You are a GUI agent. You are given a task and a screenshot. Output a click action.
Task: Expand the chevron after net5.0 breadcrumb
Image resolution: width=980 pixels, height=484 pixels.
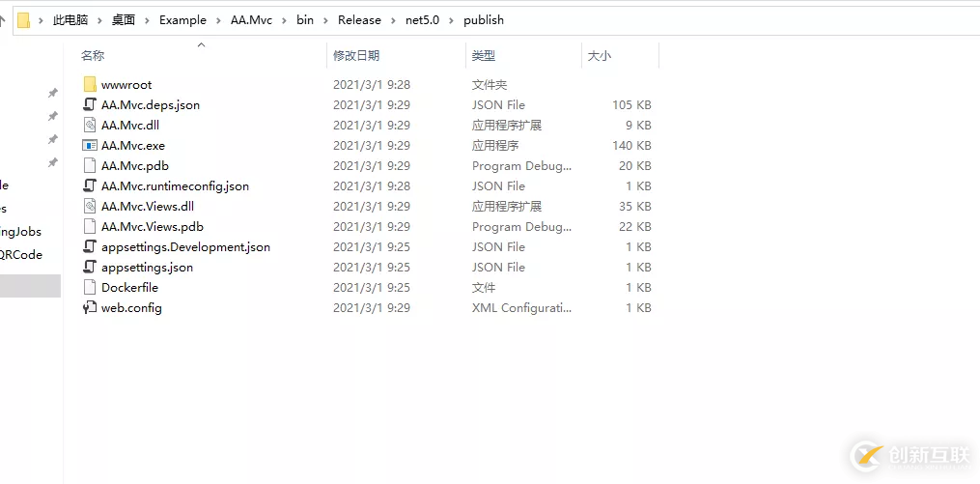(x=452, y=20)
